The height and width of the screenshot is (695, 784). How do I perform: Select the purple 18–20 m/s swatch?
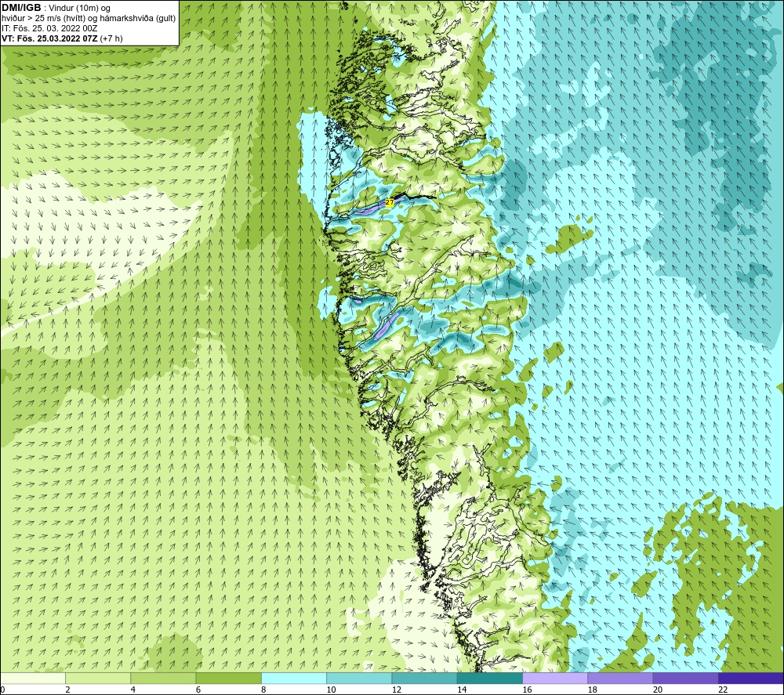[620, 678]
